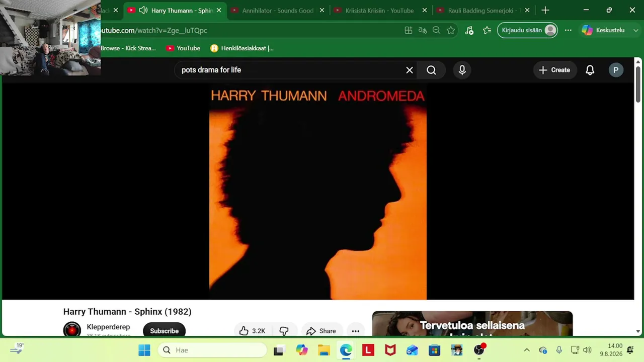Open the P account avatar menu
Screen dimensions: 644x362
(x=616, y=70)
